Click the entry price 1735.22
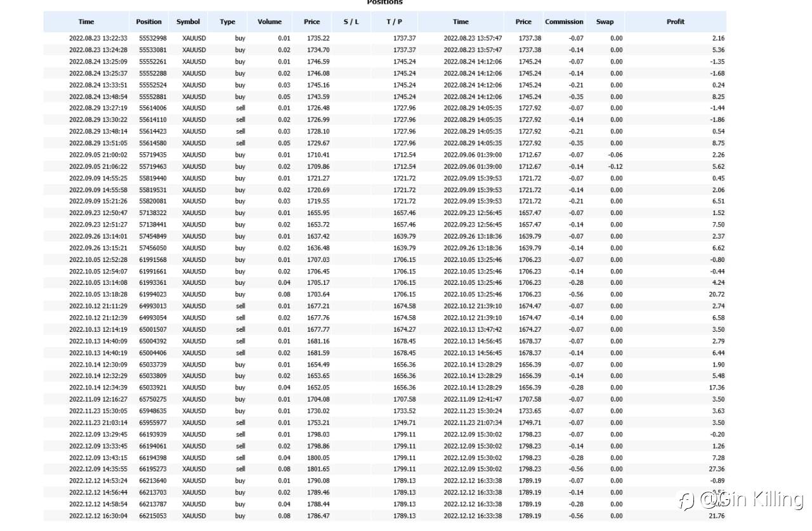 [318, 38]
